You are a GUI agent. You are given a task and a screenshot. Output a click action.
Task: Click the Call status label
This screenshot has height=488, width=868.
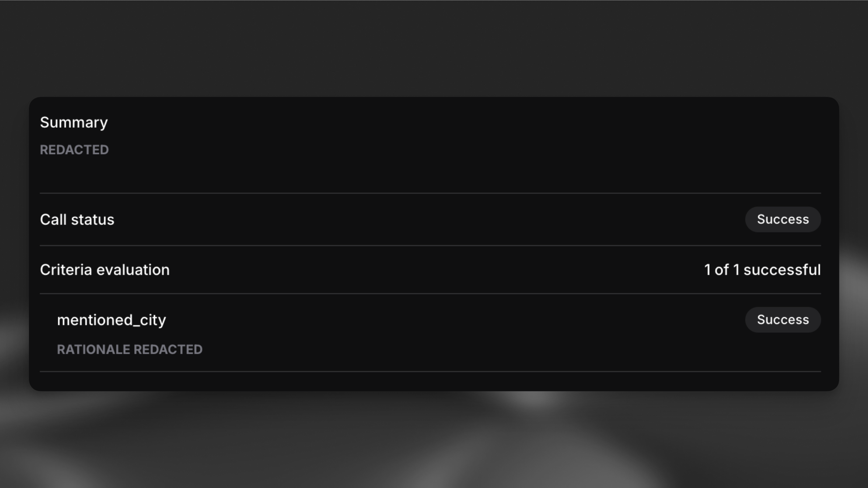(77, 220)
